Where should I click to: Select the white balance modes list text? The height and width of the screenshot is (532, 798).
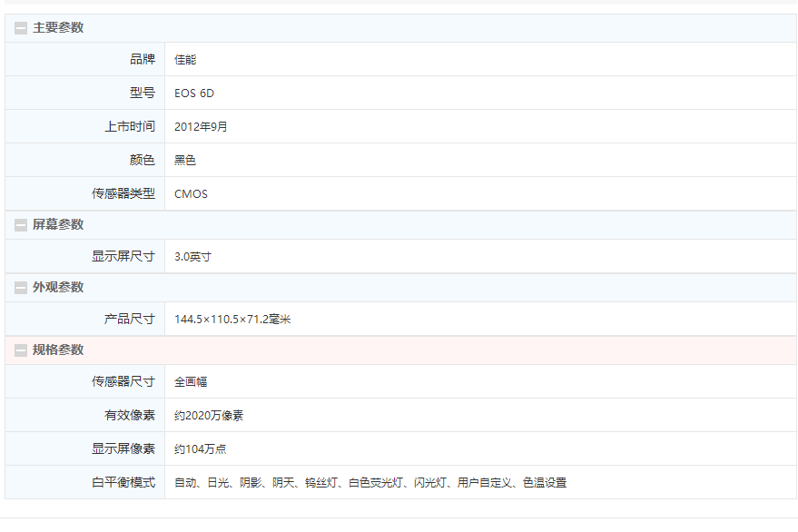point(370,483)
